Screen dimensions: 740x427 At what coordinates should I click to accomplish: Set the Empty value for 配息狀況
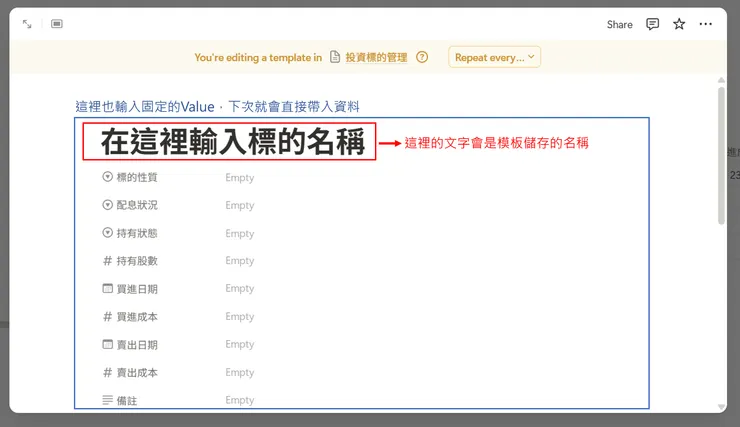click(240, 206)
